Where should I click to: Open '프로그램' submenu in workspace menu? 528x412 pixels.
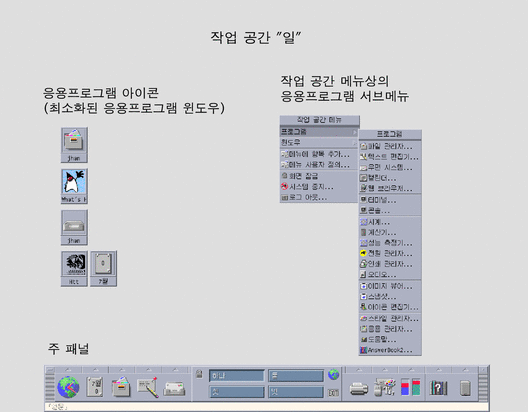pyautogui.click(x=319, y=132)
